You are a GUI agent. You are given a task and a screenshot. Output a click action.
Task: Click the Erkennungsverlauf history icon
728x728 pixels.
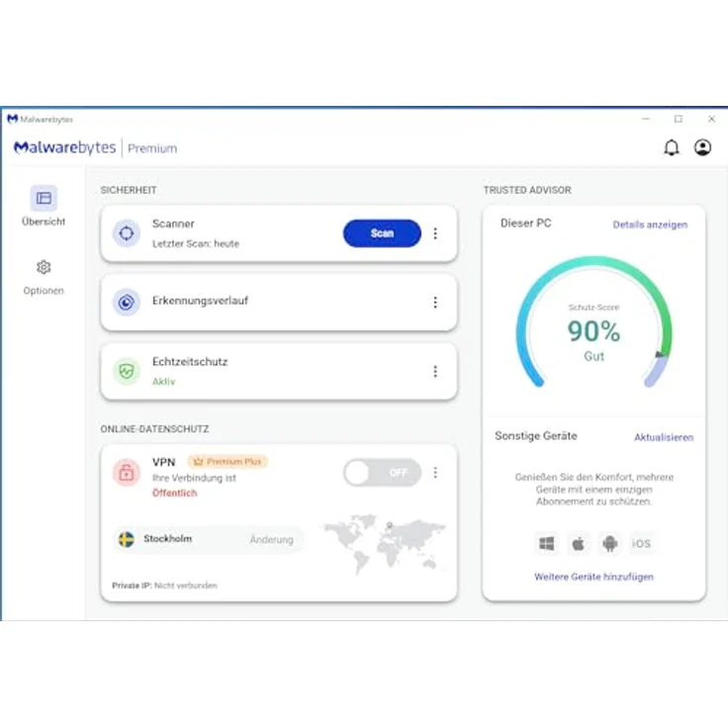(x=127, y=303)
